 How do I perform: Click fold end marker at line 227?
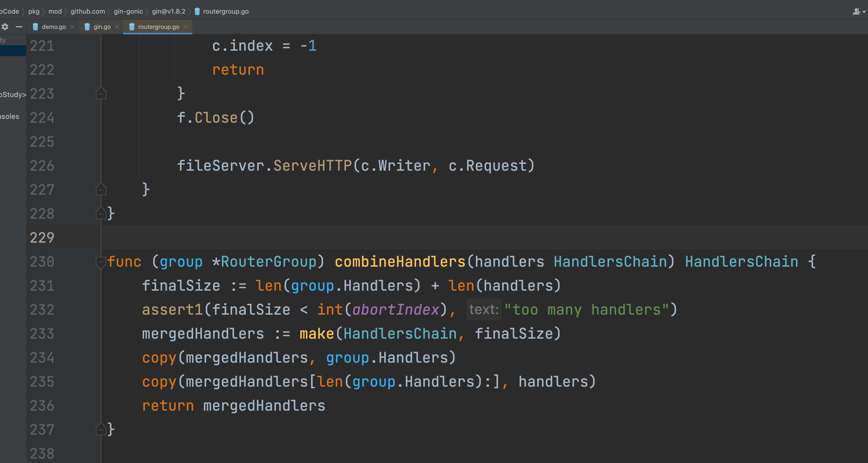tap(101, 189)
